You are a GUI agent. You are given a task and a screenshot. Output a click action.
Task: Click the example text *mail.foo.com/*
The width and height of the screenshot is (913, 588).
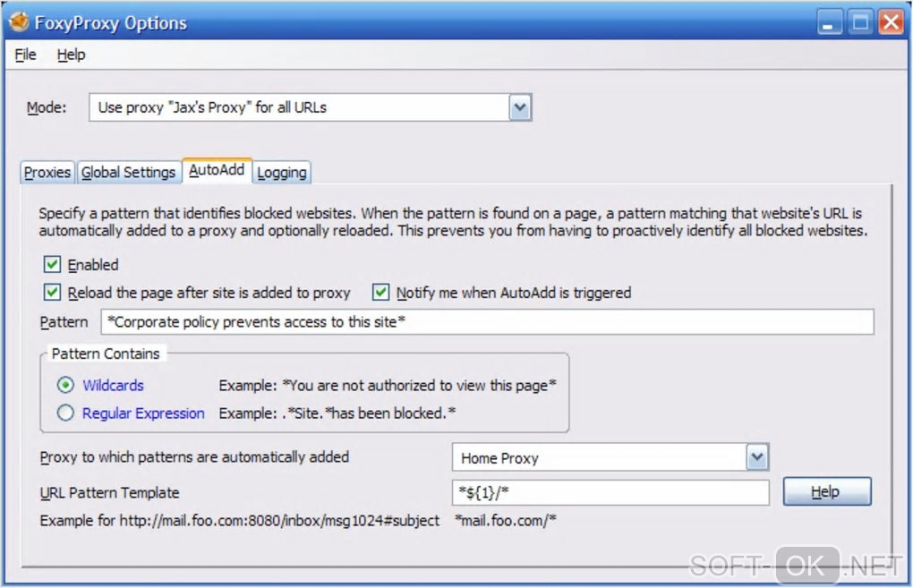(506, 521)
